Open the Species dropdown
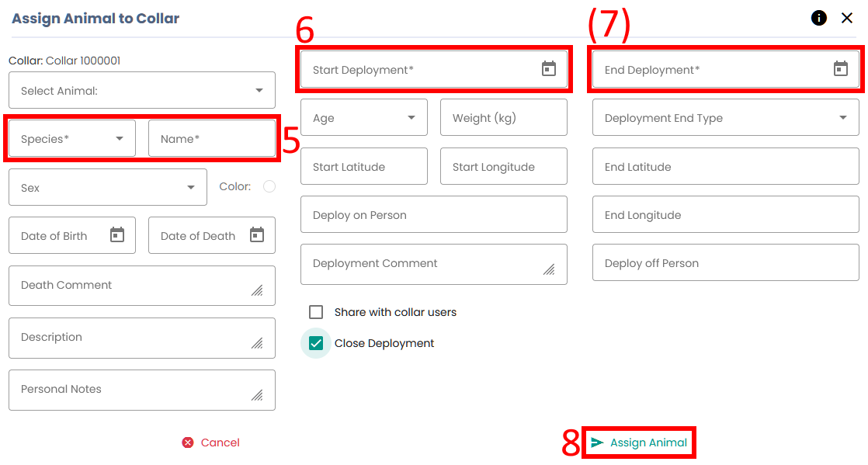 [x=120, y=139]
